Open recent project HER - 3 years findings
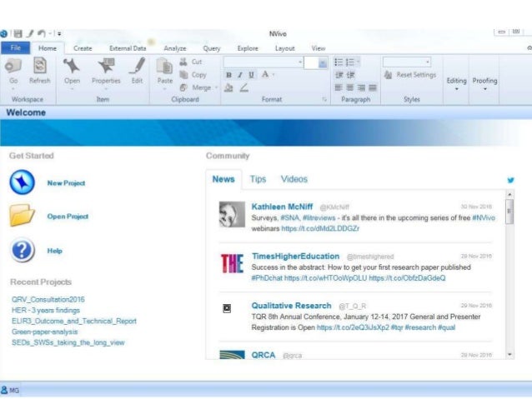The image size is (532, 399). (46, 310)
